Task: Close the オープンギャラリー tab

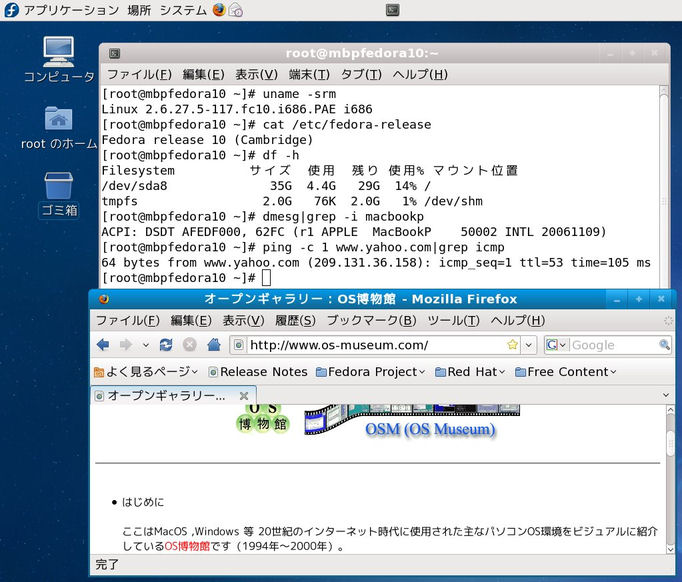Action: pos(244,396)
